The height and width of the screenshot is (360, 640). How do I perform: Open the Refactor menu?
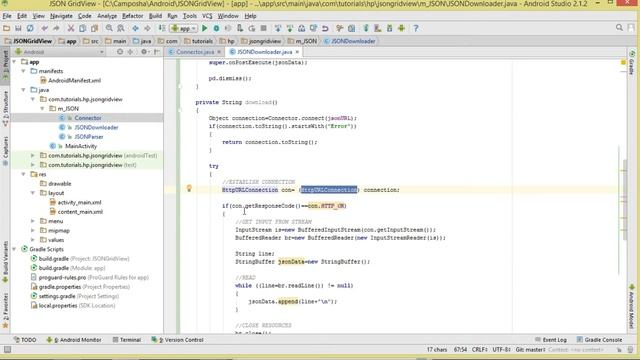point(133,16)
